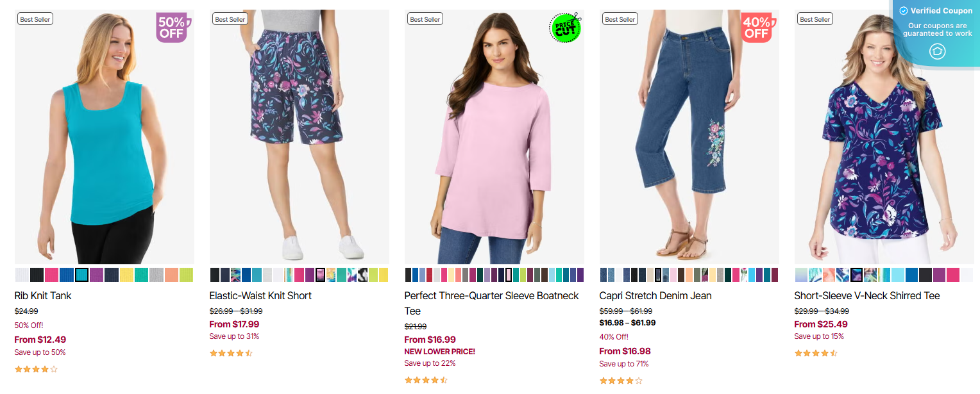Click the circular icon in the coupon widget
Viewport: 980px width, 394px height.
click(937, 51)
